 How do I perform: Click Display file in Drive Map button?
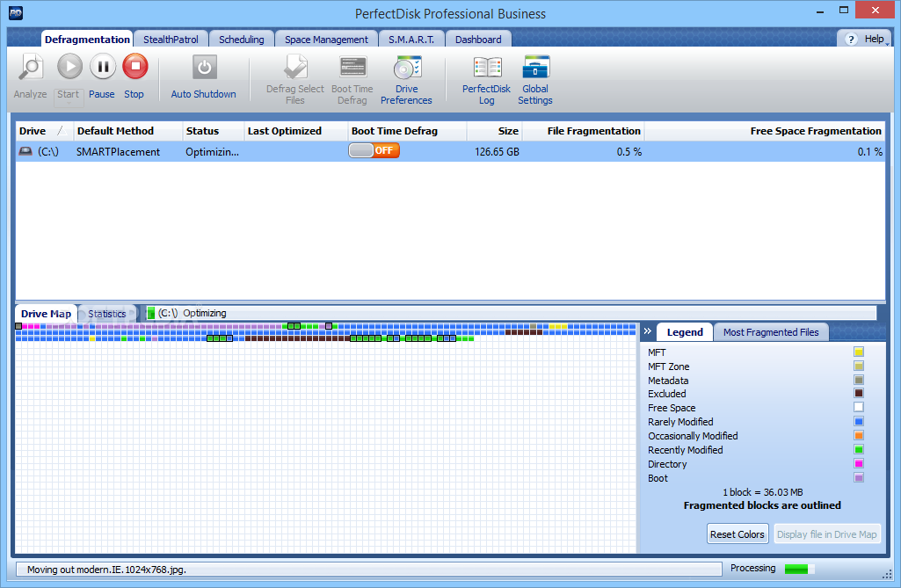coord(827,534)
